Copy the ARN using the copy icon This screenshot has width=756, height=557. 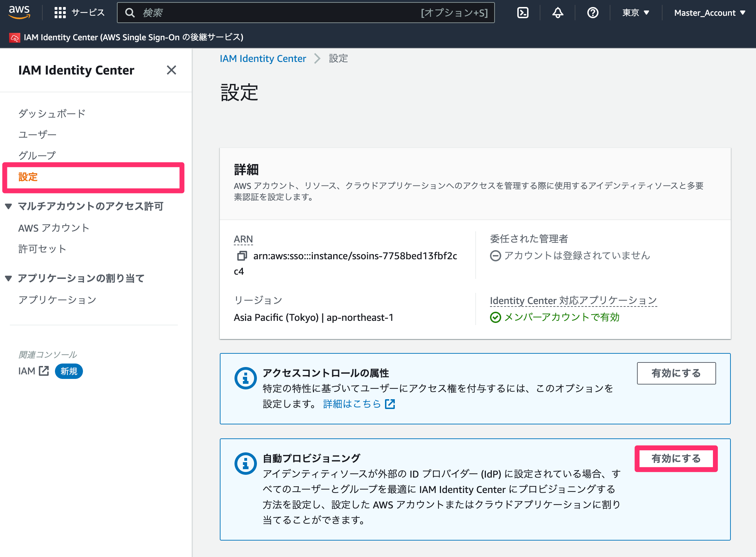point(242,256)
